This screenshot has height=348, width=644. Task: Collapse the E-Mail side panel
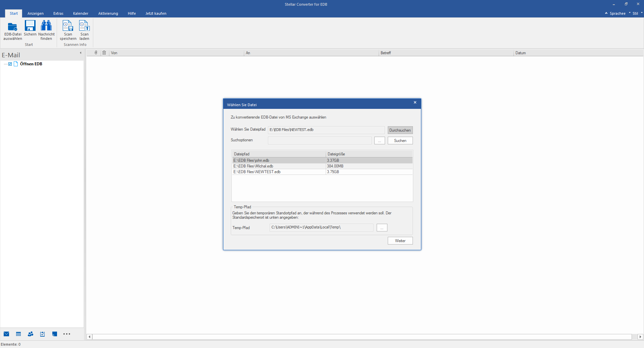pos(80,53)
